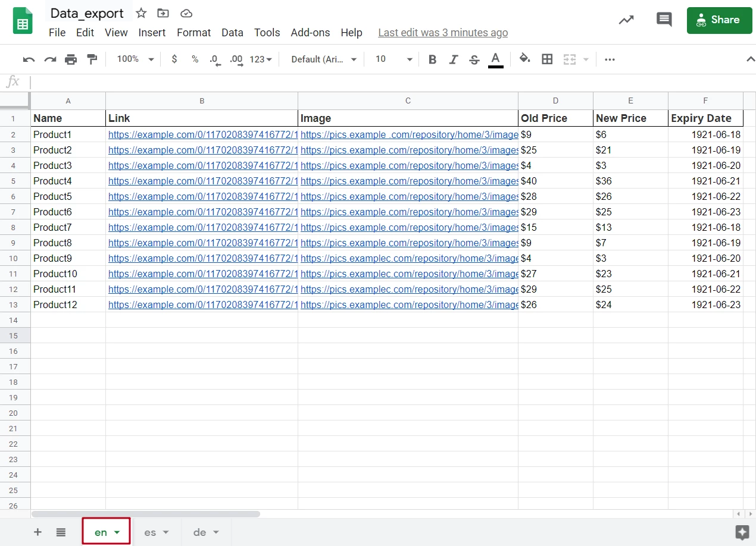Open the Edit menu

[x=85, y=33]
